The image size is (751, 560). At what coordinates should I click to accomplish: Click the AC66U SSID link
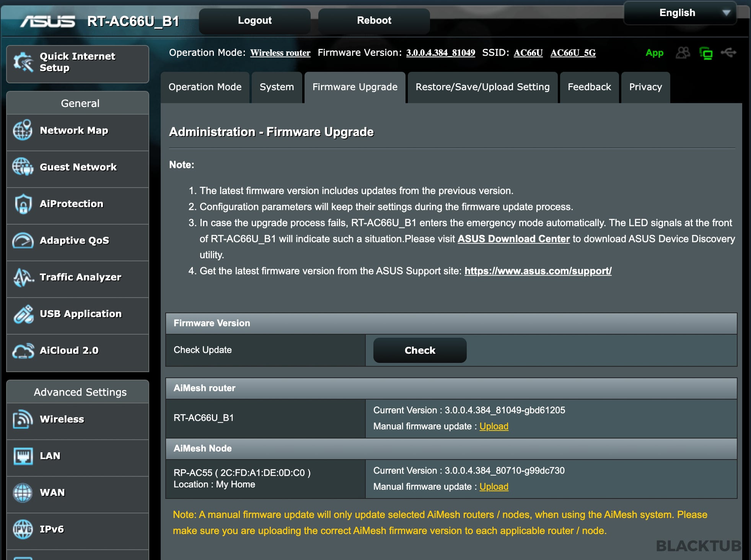(x=528, y=53)
